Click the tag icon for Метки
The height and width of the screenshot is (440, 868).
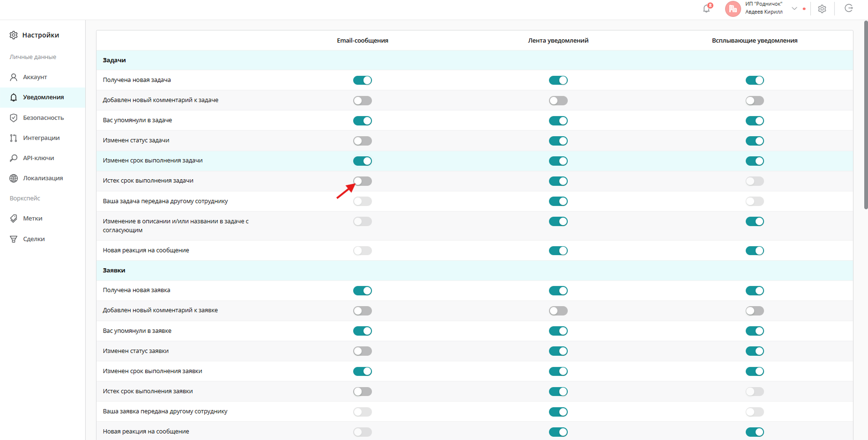14,219
